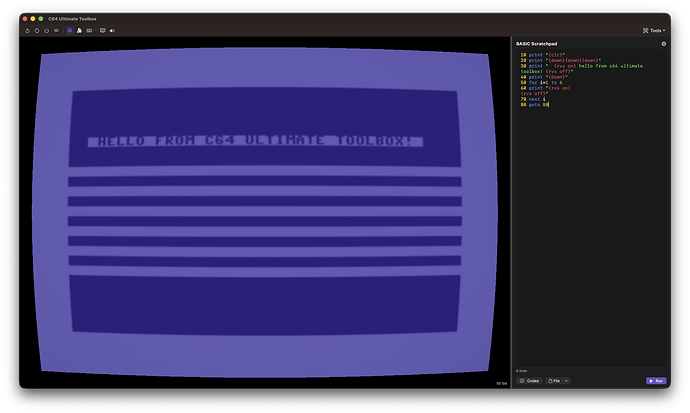Click the C64 Ultimate Toolbox window title

[72, 19]
